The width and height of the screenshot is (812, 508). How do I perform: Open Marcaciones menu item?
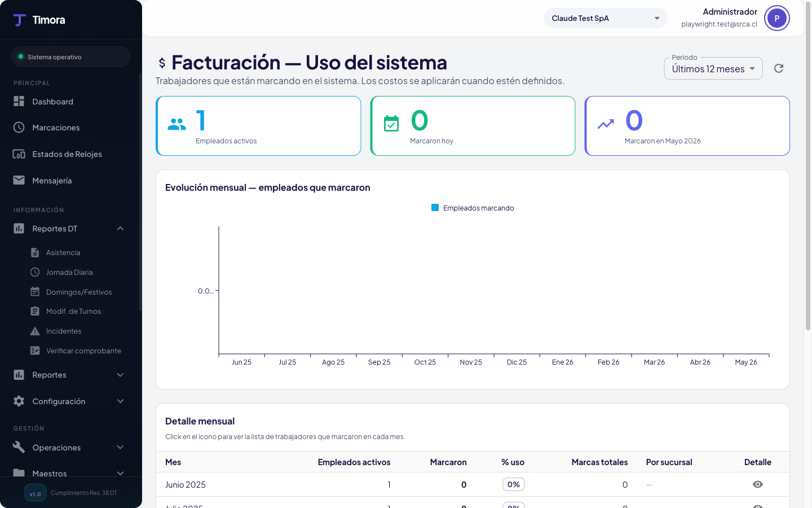tap(70, 128)
